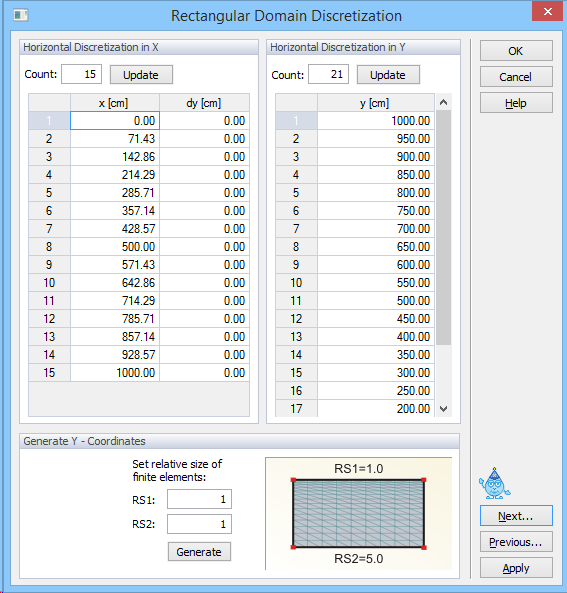Close the Rectangular Domain Discretization dialog
Viewport: 567px width, 593px height.
click(547, 12)
